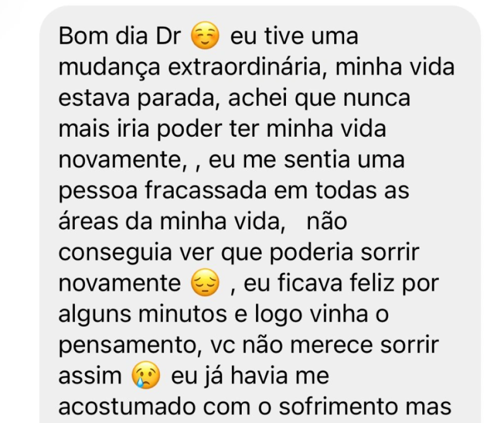This screenshot has height=423, width=504.
Task: Select the word 'acostumado'
Action: click(x=127, y=406)
